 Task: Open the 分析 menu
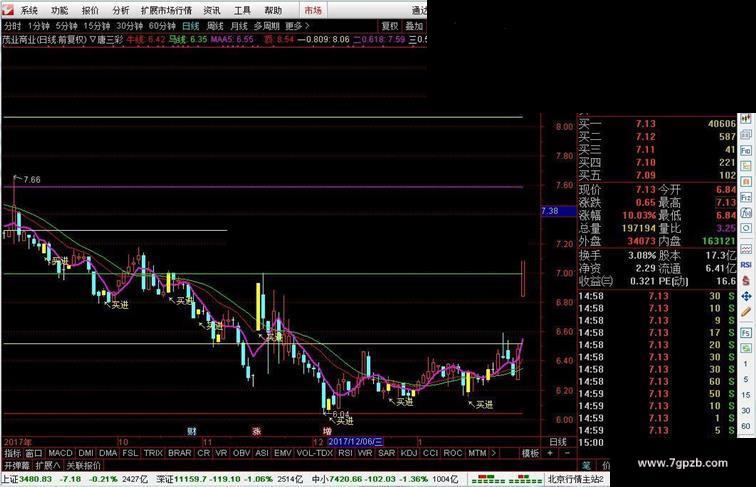click(121, 10)
